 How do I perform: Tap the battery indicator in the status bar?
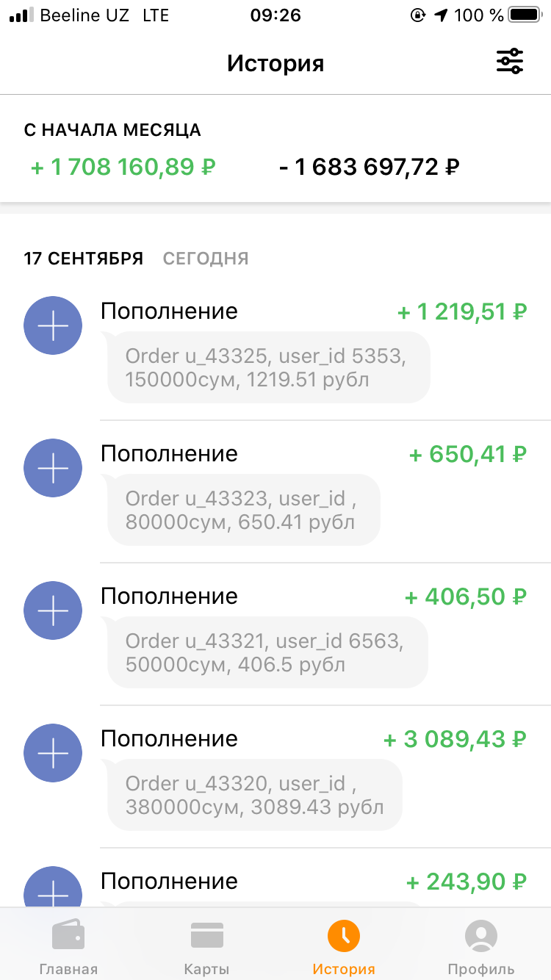525,15
